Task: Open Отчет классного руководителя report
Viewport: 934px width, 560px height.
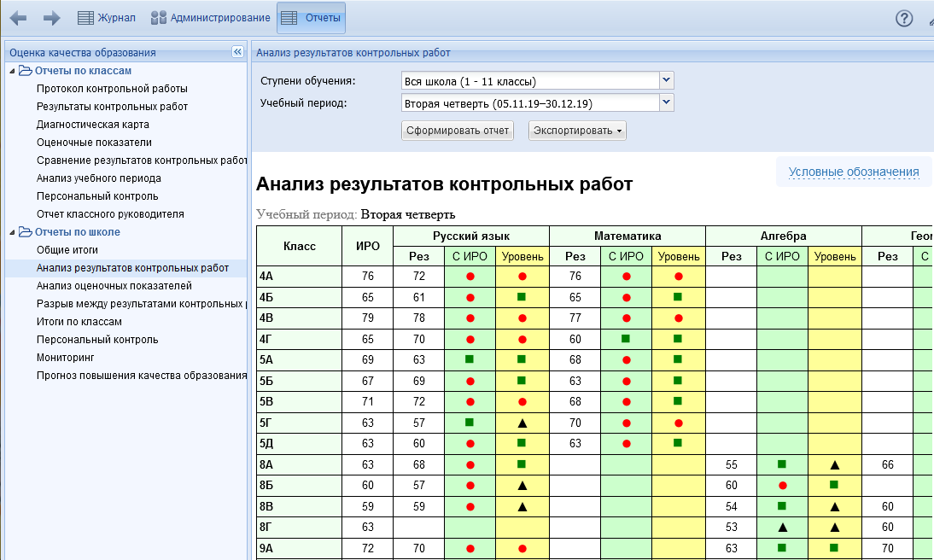Action: tap(110, 214)
